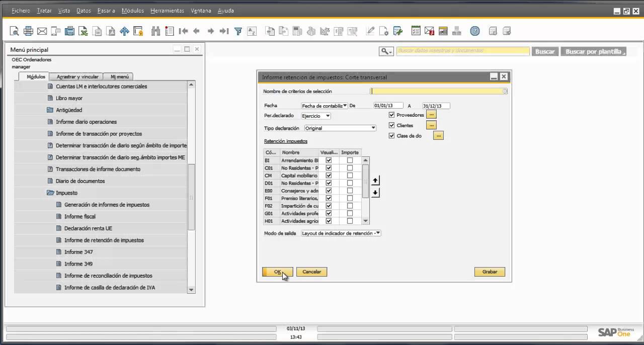This screenshot has width=644, height=345.
Task: Tick Importe checkbox for row H01
Action: 350,221
